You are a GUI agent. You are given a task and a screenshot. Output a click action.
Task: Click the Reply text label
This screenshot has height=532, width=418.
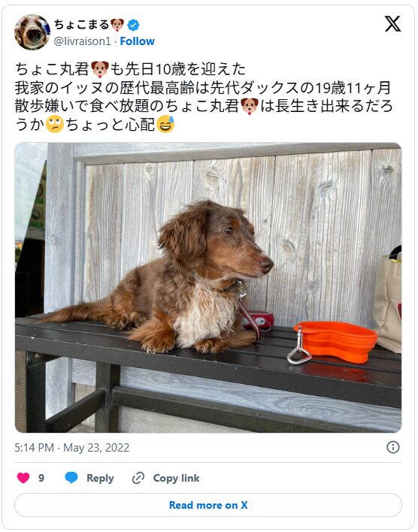[100, 478]
